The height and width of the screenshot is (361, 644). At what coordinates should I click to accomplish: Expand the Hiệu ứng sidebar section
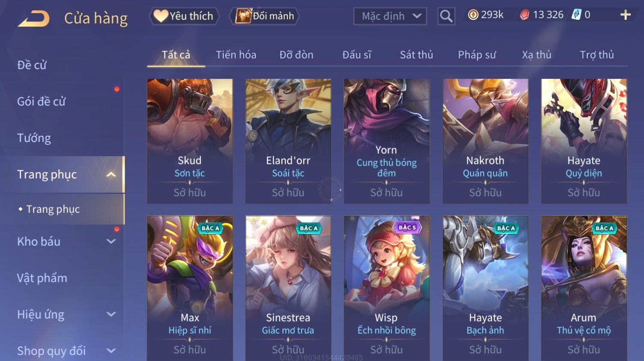(x=111, y=314)
